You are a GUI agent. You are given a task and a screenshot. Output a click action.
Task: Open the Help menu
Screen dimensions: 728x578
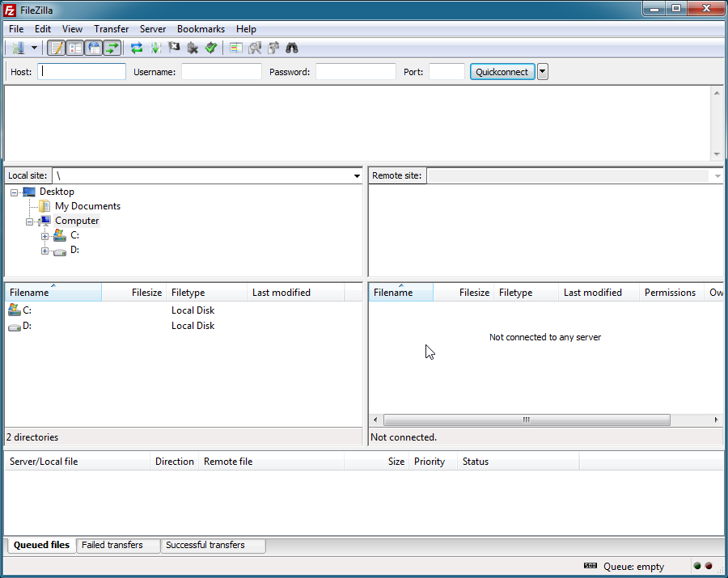(246, 29)
